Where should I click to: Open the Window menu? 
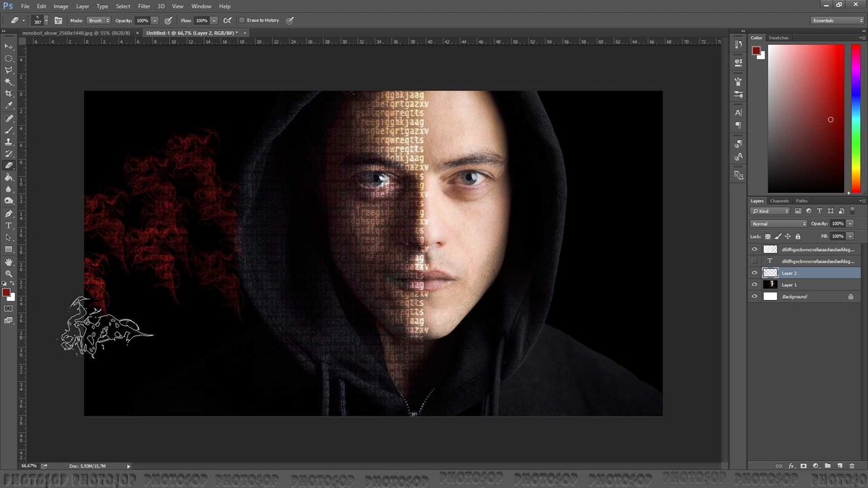tap(201, 7)
